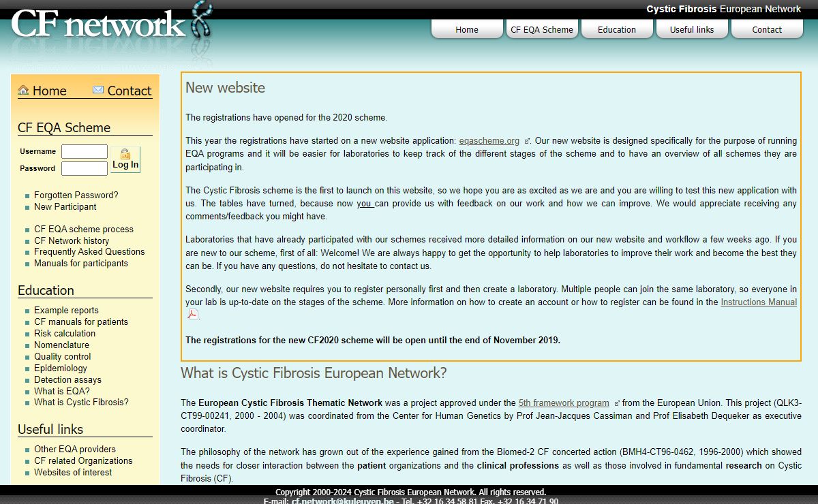This screenshot has width=818, height=504.
Task: Click the CF network logo
Action: (111, 24)
